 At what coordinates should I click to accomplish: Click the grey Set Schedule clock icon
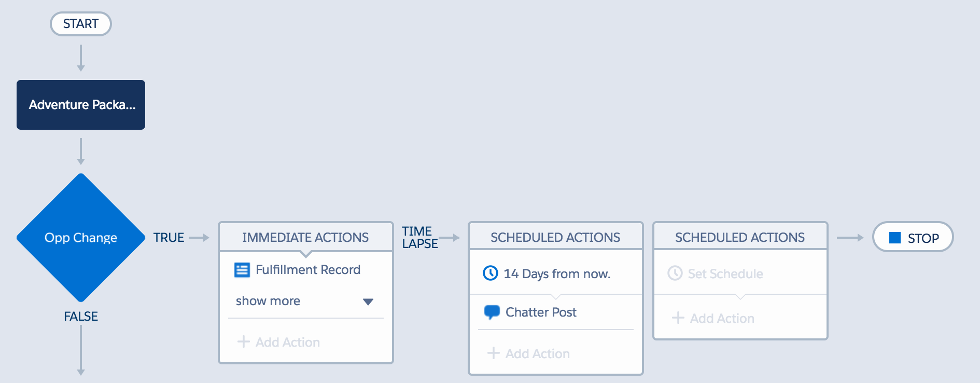click(675, 273)
